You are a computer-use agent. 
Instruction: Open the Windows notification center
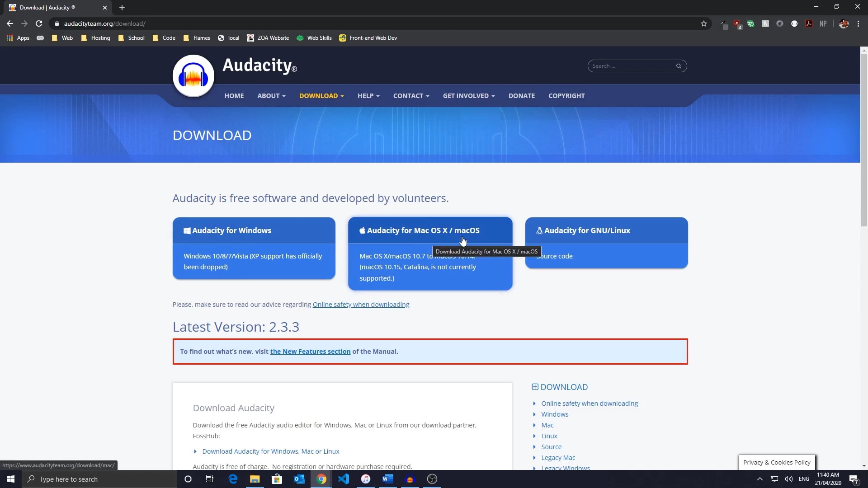pos(854,479)
